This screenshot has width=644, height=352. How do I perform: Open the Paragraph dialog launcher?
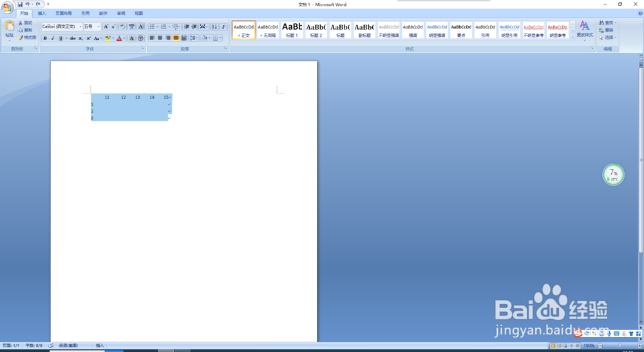click(x=225, y=48)
